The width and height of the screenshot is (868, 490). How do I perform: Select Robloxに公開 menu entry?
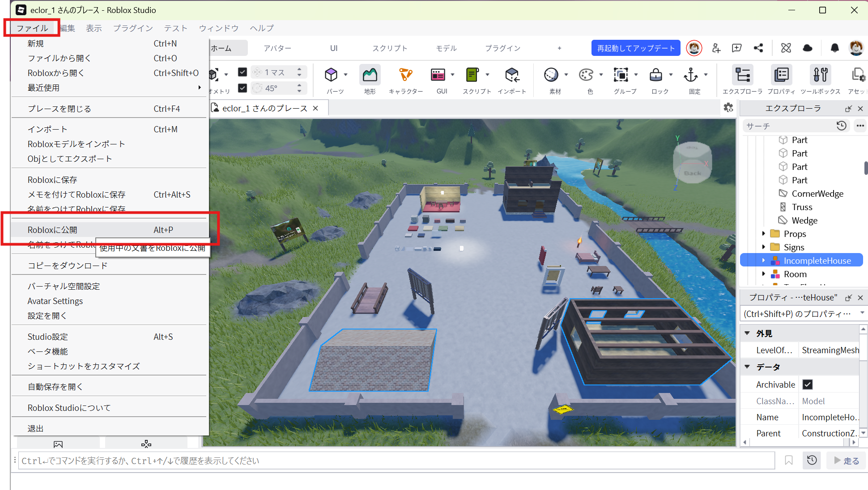[110, 230]
